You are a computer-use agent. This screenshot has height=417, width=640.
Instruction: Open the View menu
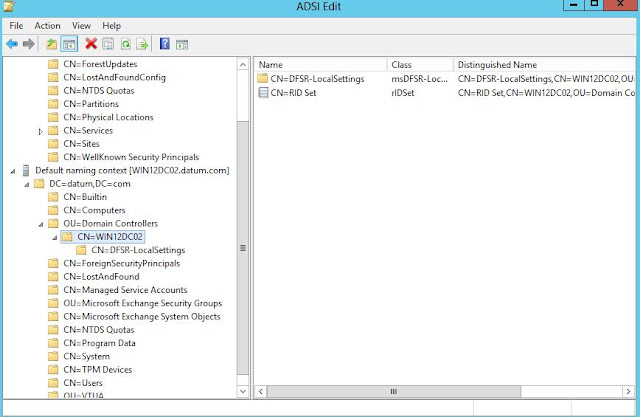(81, 26)
